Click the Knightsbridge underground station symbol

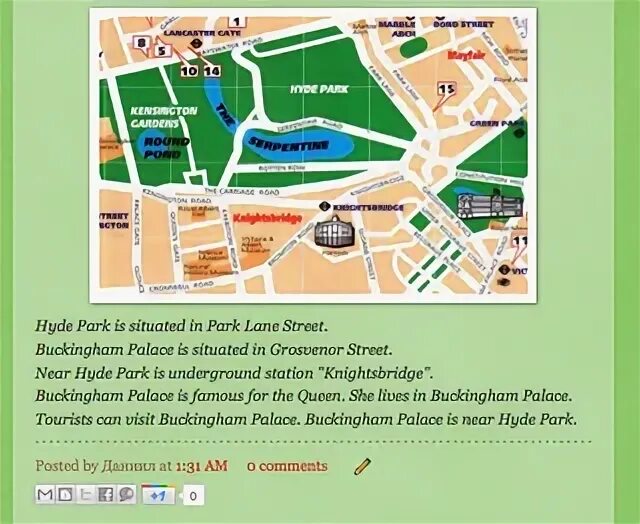pos(324,207)
